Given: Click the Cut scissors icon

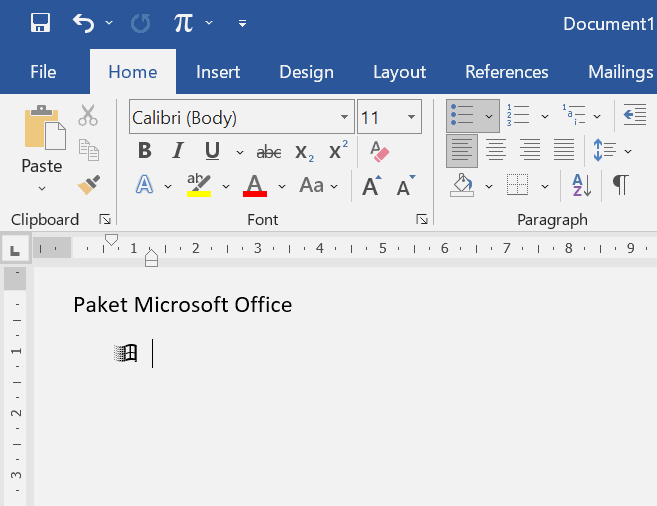Looking at the screenshot, I should tap(88, 116).
